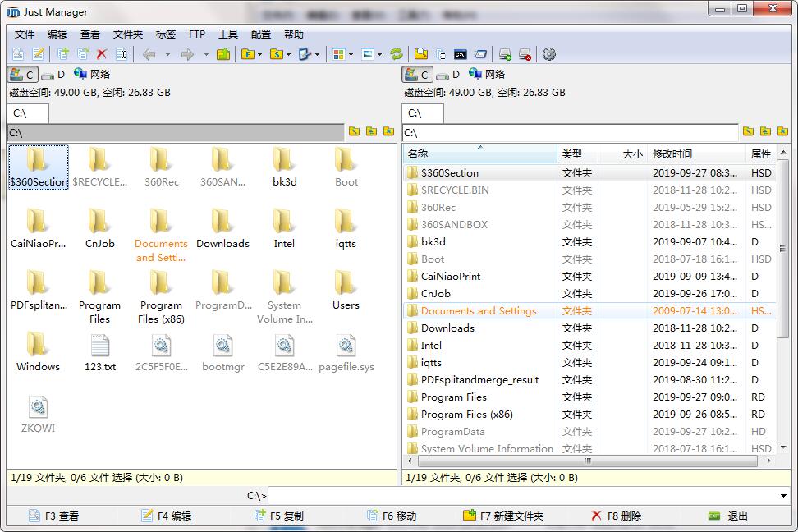Open the command prompt toolbar icon
Screen dimensions: 798x532
pyautogui.click(x=461, y=54)
